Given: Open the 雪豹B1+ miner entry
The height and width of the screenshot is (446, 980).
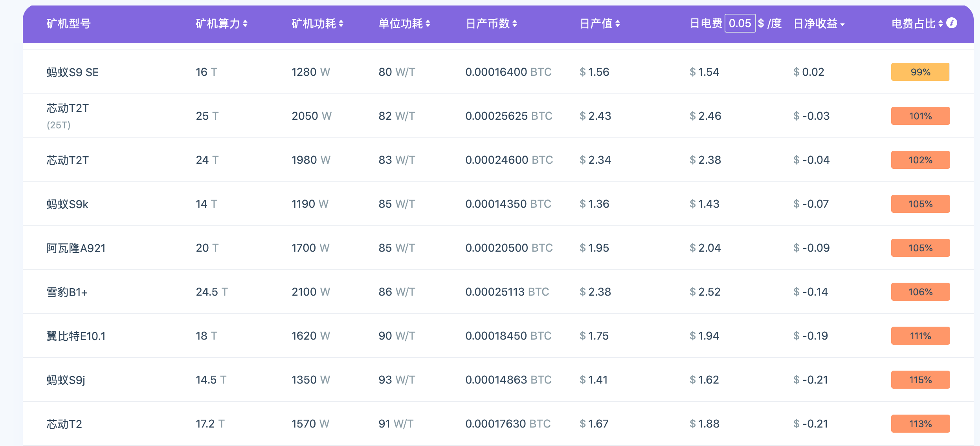Looking at the screenshot, I should coord(67,292).
